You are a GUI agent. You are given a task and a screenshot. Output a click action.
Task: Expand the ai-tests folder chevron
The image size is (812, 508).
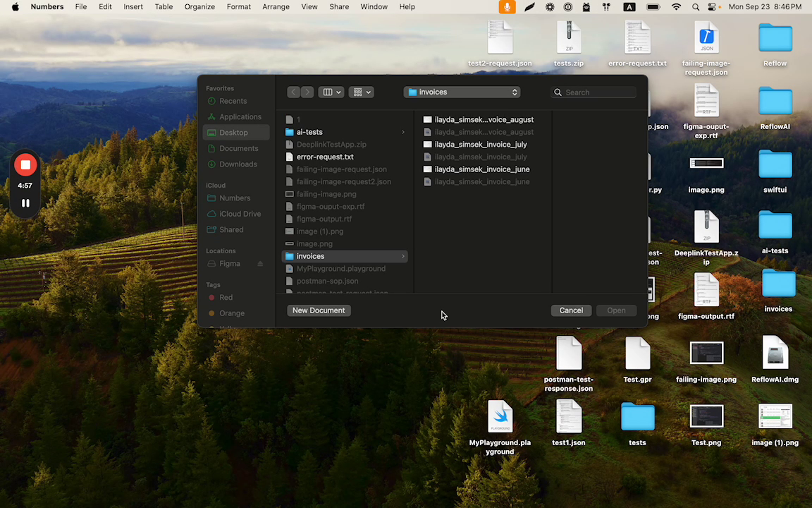[403, 132]
